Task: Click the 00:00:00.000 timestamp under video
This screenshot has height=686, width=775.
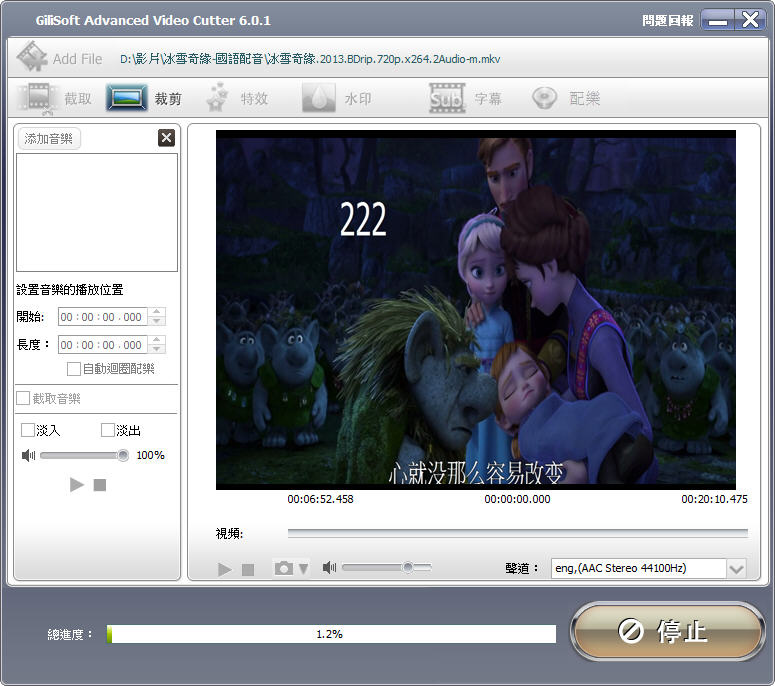Action: pyautogui.click(x=517, y=499)
